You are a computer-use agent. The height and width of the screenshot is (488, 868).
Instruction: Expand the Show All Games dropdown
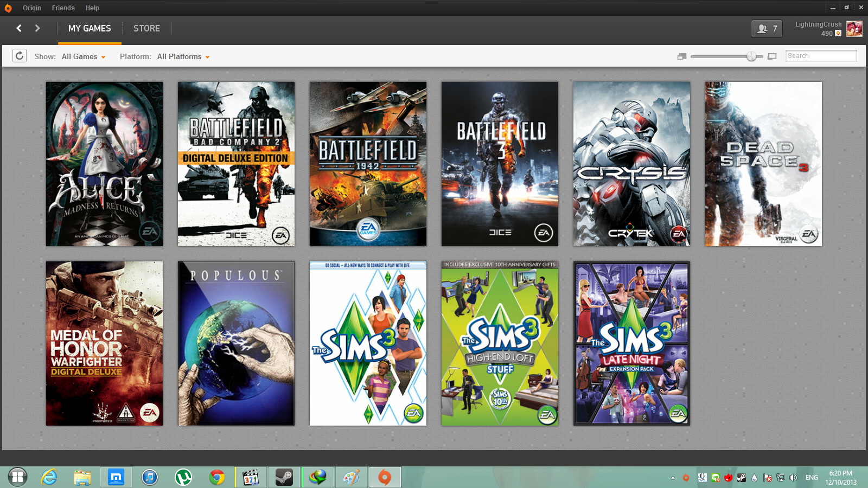84,56
